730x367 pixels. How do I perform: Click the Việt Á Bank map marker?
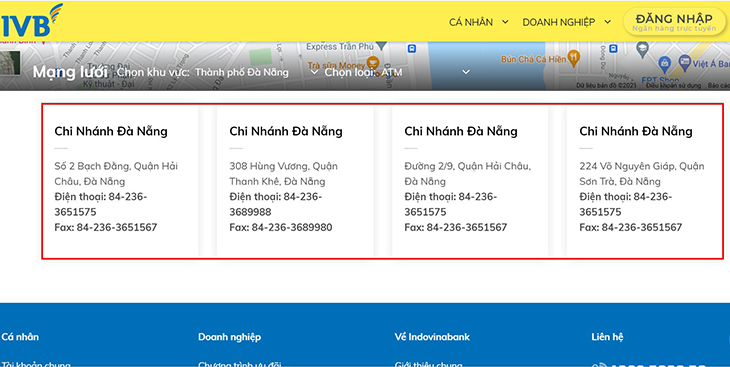[x=684, y=62]
